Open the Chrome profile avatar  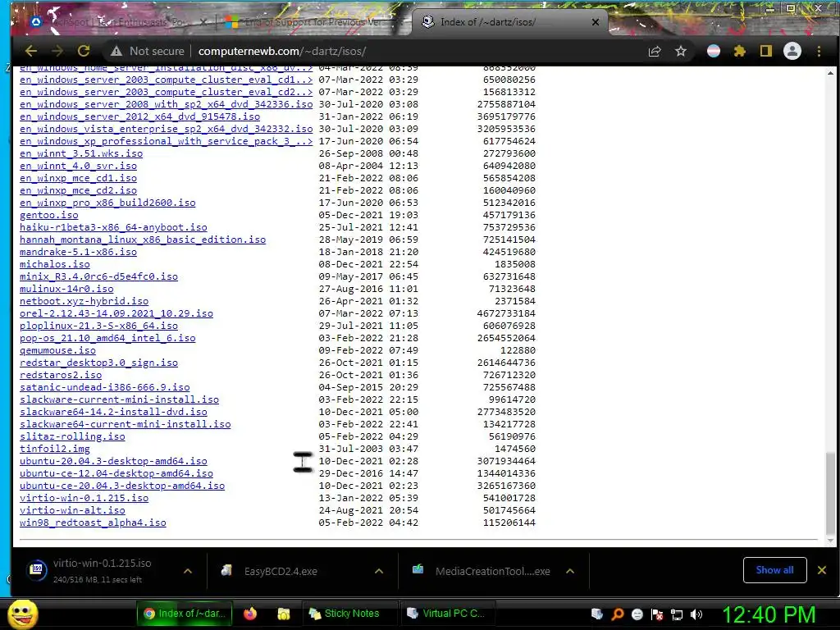pos(792,52)
